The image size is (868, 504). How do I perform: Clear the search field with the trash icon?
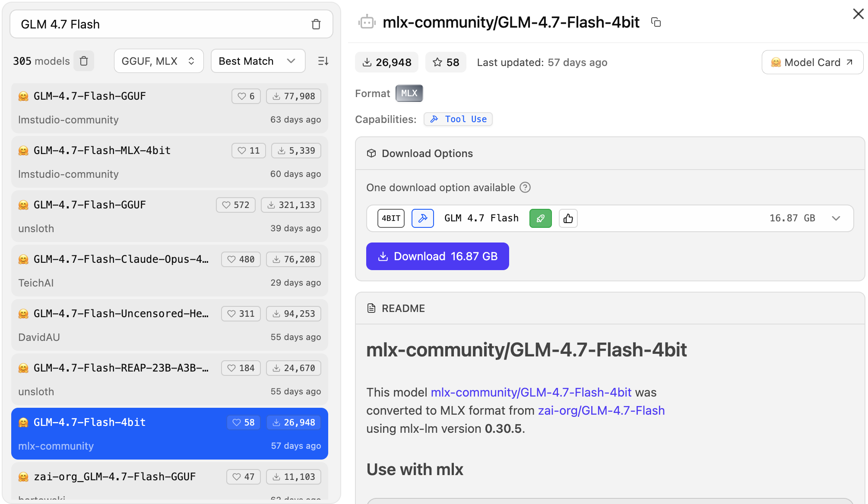[316, 24]
